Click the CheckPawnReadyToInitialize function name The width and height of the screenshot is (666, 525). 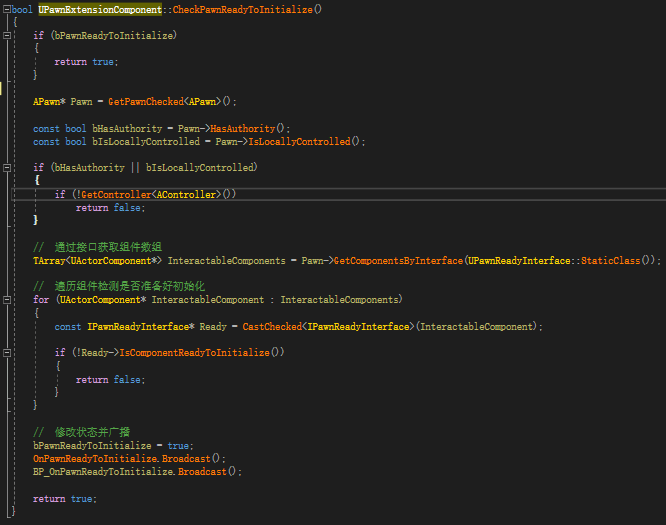(x=243, y=9)
